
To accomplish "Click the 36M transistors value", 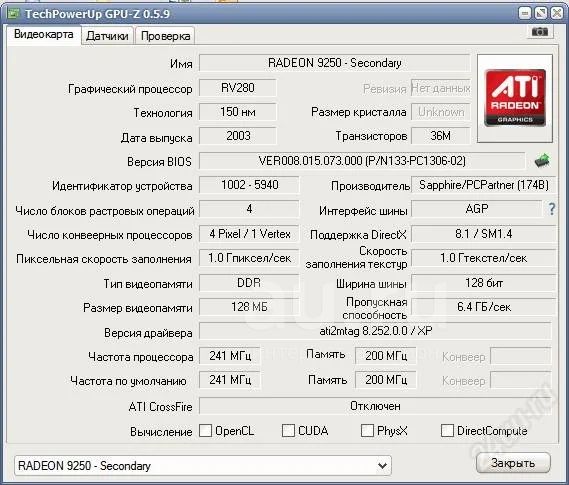I will coord(441,136).
